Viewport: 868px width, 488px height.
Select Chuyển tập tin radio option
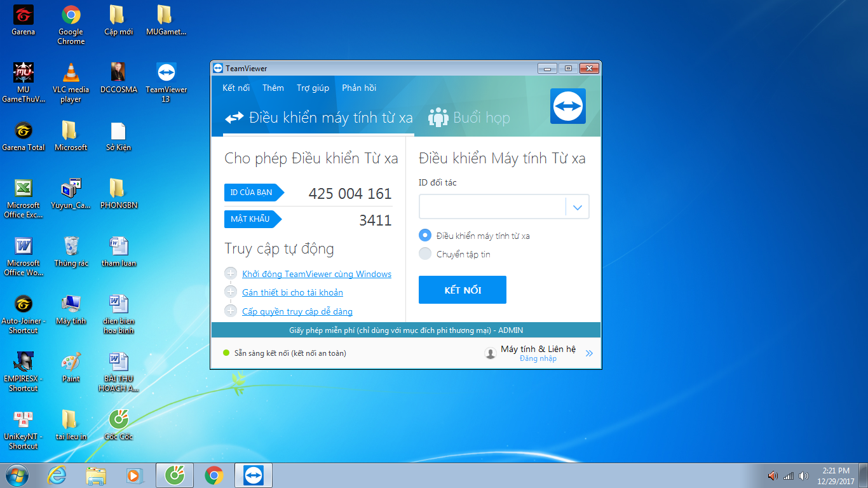[x=425, y=254]
